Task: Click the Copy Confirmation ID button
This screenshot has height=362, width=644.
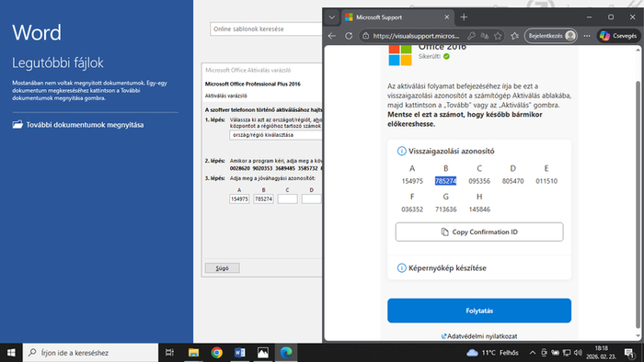Action: pos(479,232)
